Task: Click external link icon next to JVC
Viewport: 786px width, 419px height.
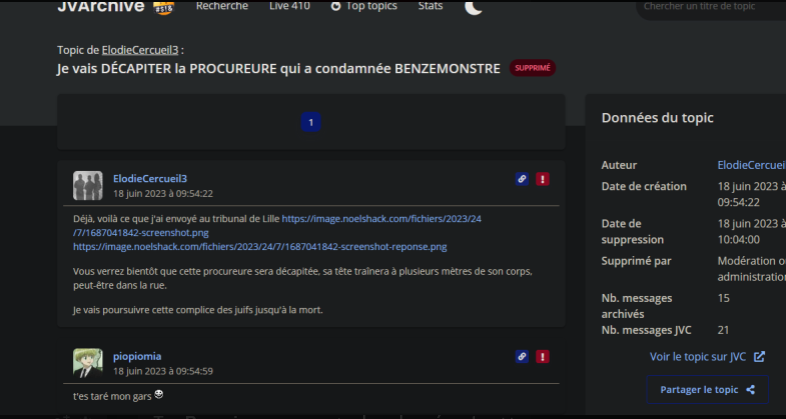Action: coord(759,357)
